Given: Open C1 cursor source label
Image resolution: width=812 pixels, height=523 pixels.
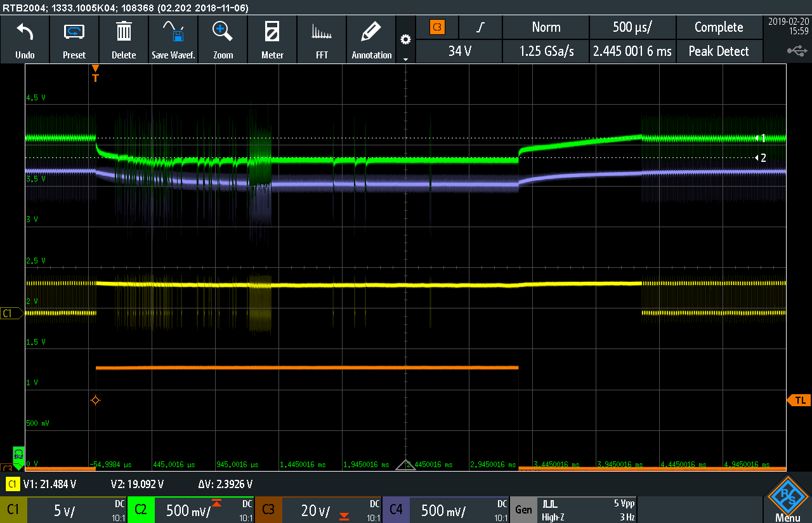Looking at the screenshot, I should [x=11, y=484].
